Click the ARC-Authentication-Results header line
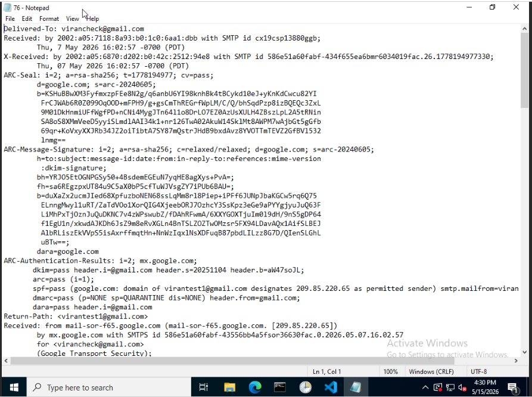The image size is (532, 397). (x=100, y=261)
